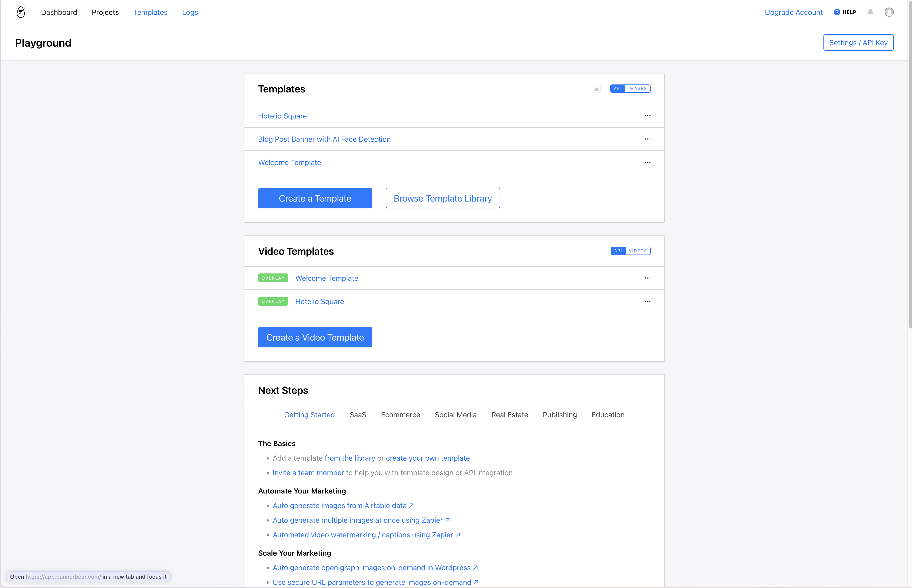Click the API VIDEOS badge

[631, 251]
